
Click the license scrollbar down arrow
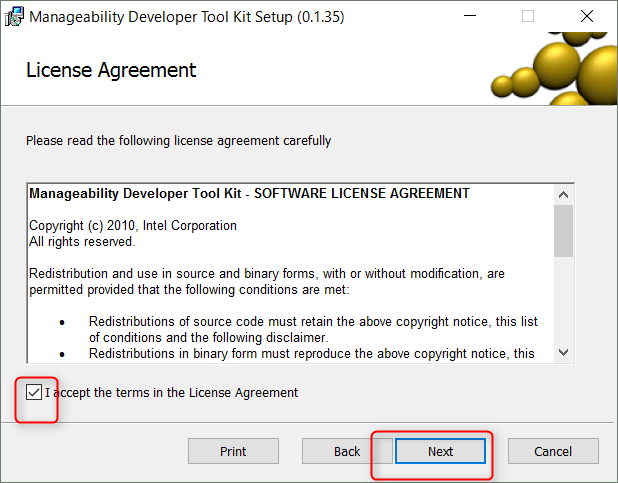tap(563, 352)
